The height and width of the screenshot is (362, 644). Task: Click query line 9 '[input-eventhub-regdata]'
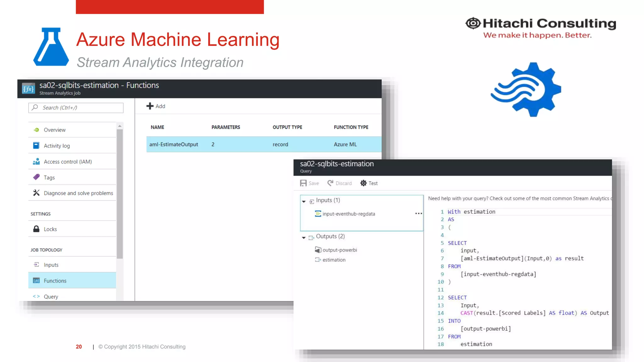pyautogui.click(x=498, y=274)
